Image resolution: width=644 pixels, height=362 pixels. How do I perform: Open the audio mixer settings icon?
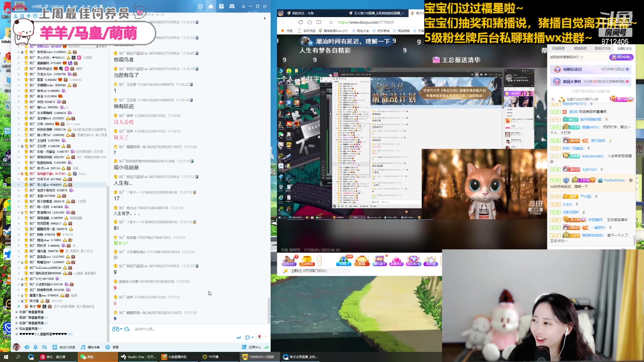pos(44,347)
